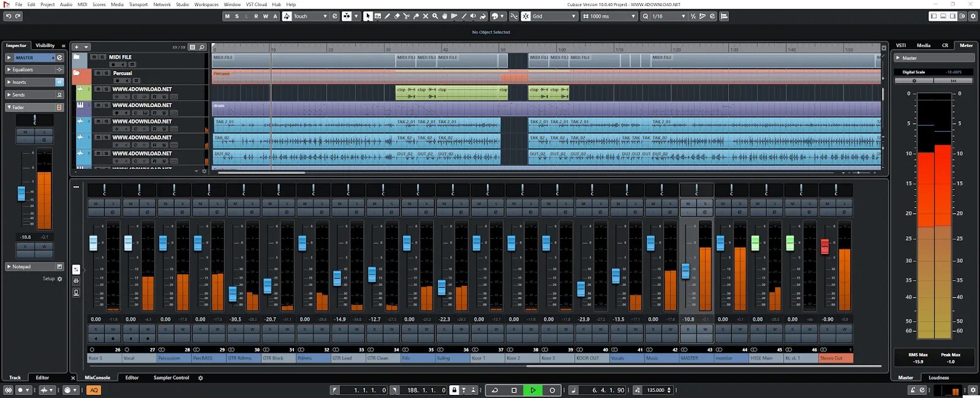Toggle the global Solo S button
The image size is (980, 398).
(x=236, y=16)
